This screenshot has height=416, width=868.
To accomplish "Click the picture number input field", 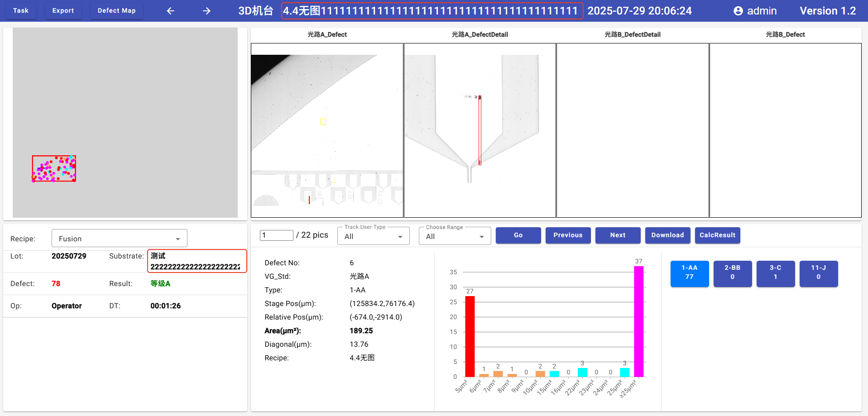I will [x=276, y=235].
